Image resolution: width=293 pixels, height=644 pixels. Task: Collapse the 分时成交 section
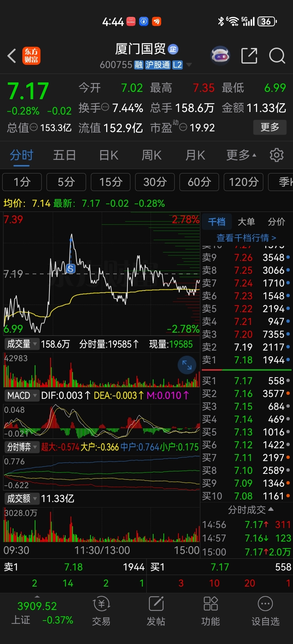click(x=251, y=510)
